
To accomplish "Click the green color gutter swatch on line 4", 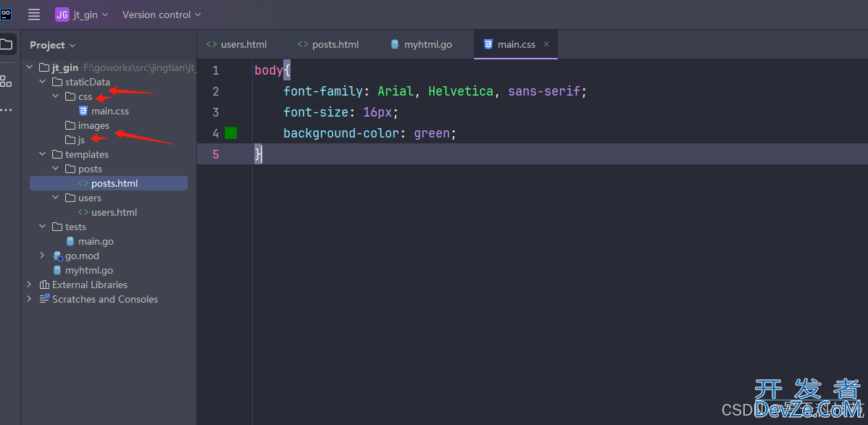I will click(x=231, y=132).
